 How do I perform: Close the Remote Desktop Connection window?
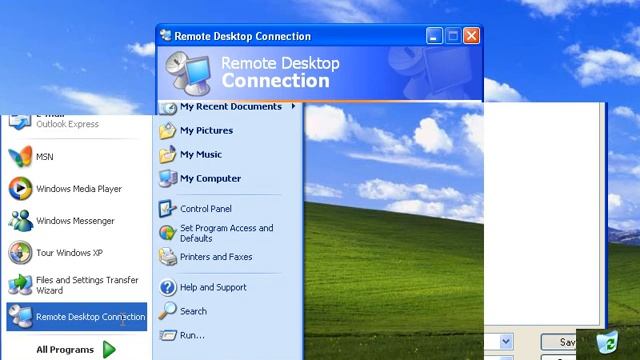pos(471,36)
